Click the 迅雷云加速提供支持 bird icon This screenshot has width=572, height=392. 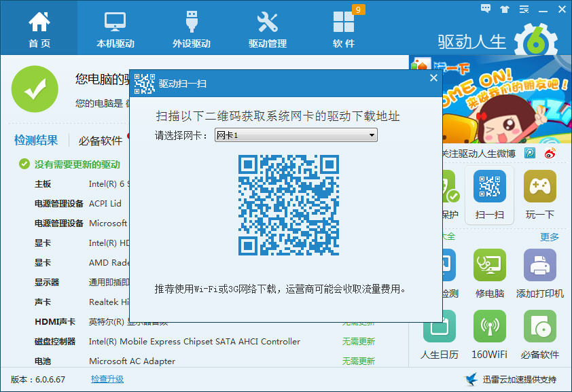471,379
